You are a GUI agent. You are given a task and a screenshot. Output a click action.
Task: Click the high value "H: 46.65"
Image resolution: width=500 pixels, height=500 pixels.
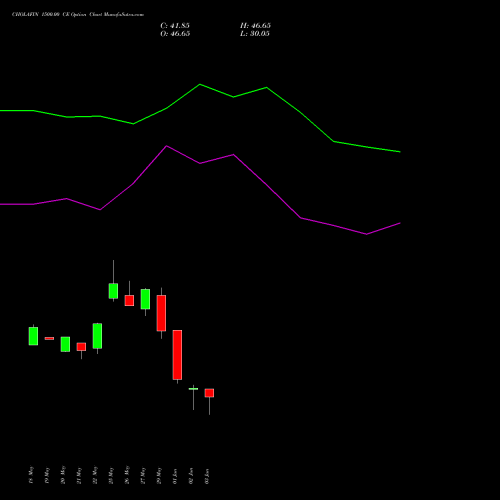tap(255, 26)
